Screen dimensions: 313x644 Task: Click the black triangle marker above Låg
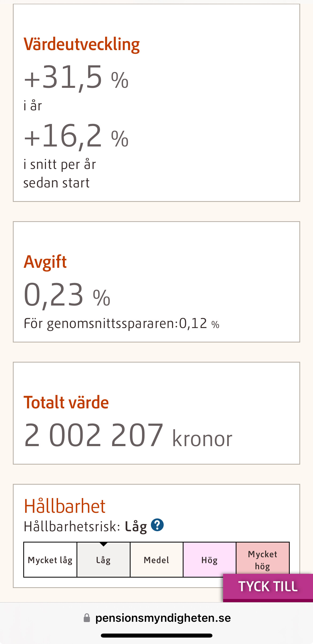[104, 544]
